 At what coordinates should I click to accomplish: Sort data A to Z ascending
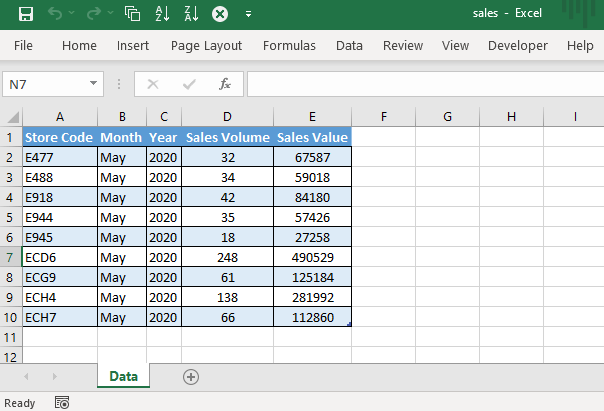click(x=163, y=14)
